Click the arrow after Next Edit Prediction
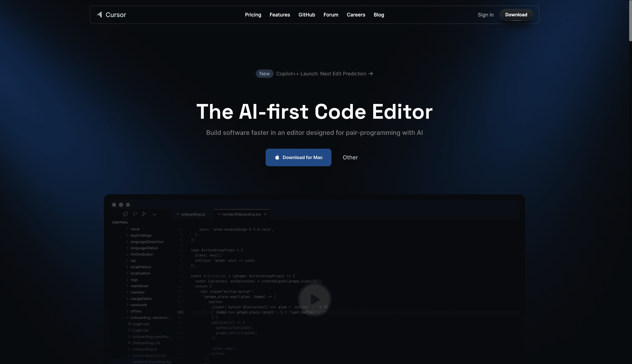Image resolution: width=632 pixels, height=364 pixels. (371, 74)
